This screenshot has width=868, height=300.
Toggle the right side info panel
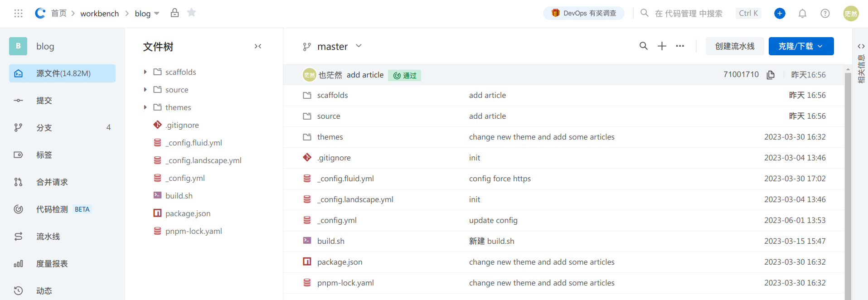click(x=861, y=46)
